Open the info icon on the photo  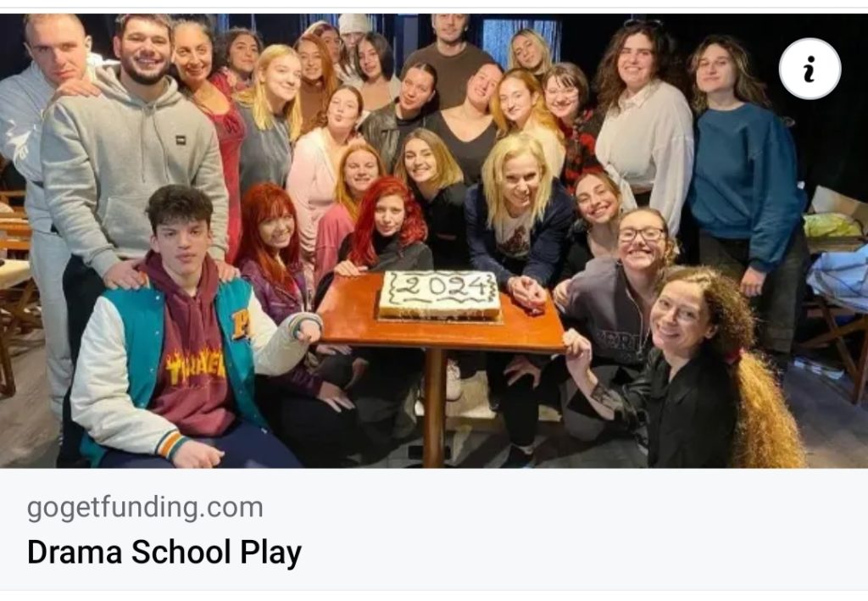pos(810,69)
